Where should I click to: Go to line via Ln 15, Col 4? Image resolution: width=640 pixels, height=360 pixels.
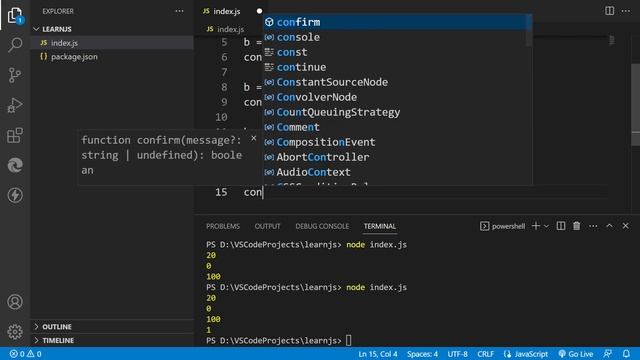(378, 354)
